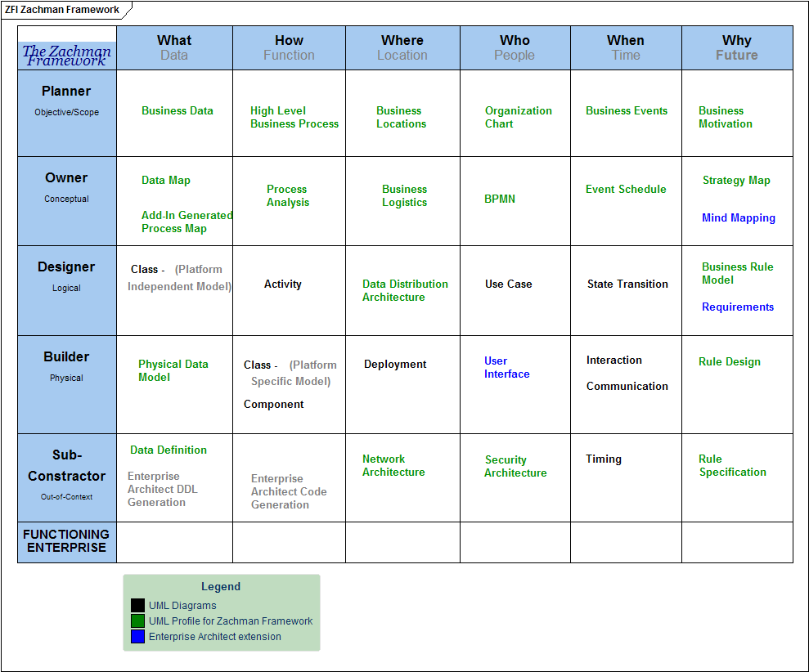809x672 pixels.
Task: Open the Business Data cell
Action: click(177, 110)
